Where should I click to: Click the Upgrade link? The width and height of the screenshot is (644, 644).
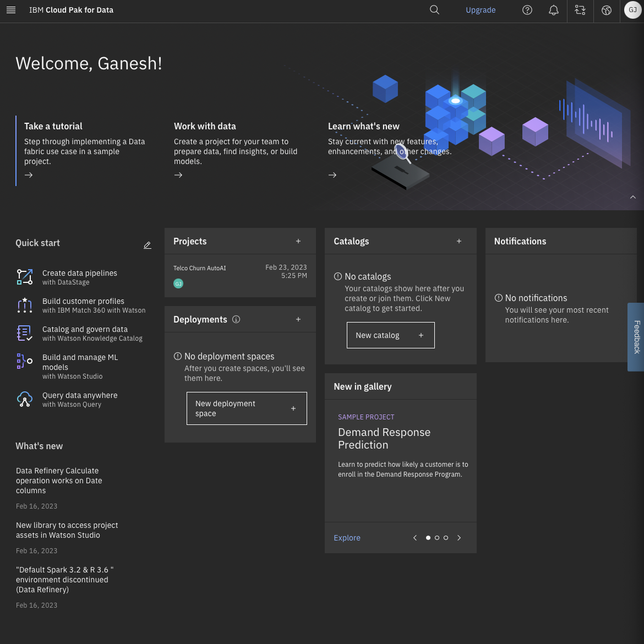[x=481, y=10]
